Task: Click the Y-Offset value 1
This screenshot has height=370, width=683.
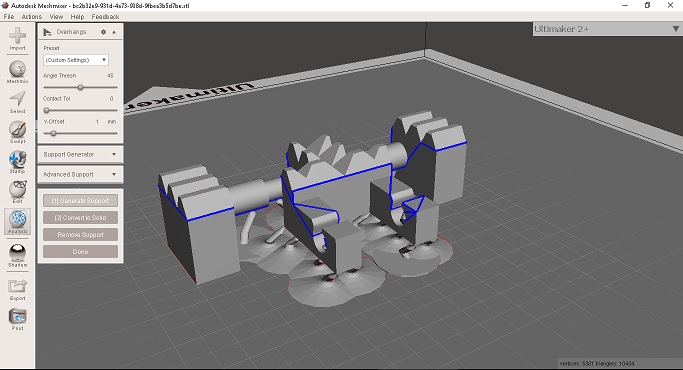Action: [97, 122]
